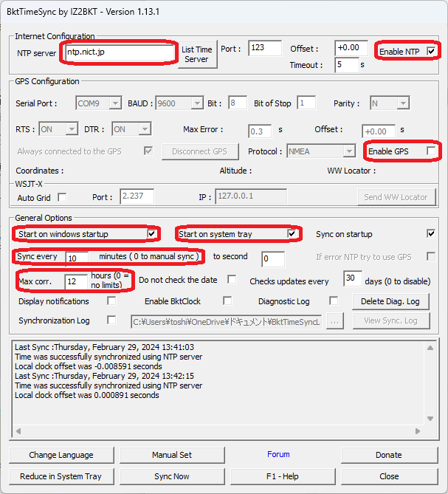Image resolution: width=448 pixels, height=494 pixels.
Task: Click the log scroll up arrow
Action: click(x=430, y=348)
